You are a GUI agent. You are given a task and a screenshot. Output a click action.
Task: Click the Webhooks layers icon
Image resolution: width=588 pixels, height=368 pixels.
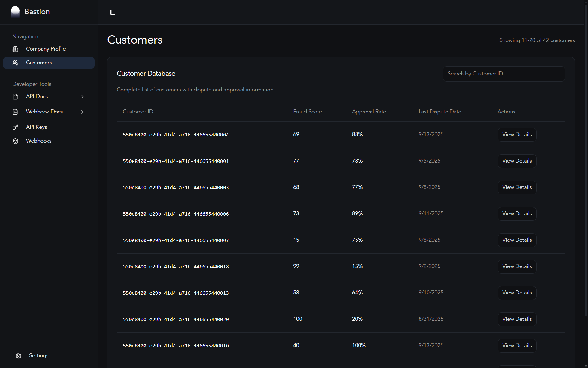point(15,141)
